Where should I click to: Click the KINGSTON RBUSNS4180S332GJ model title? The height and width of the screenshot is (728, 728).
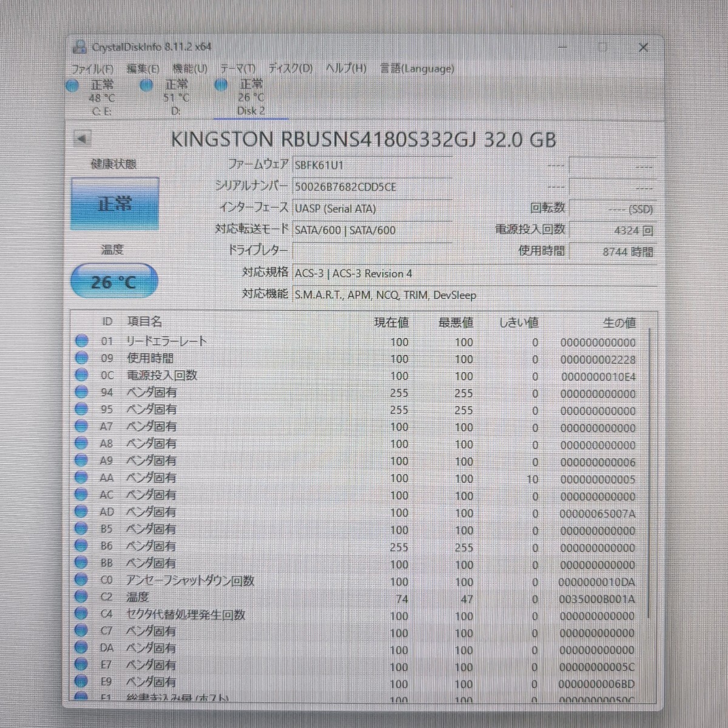tap(363, 139)
